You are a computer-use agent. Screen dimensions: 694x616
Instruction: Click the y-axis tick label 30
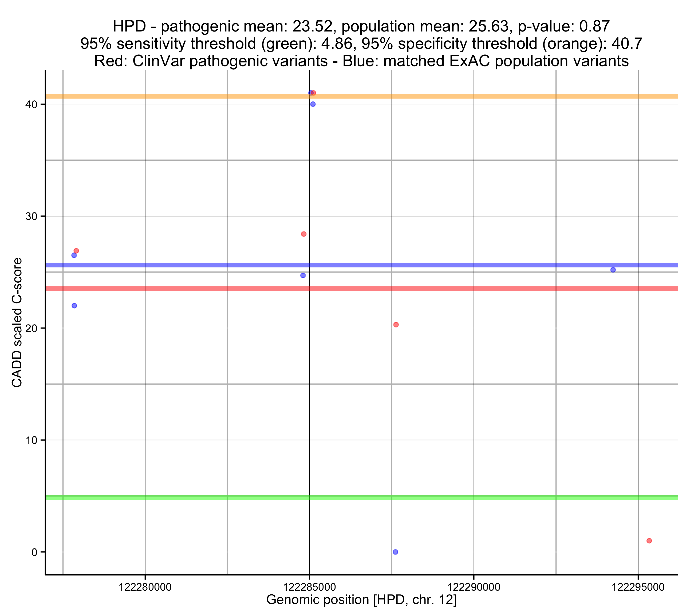(31, 216)
